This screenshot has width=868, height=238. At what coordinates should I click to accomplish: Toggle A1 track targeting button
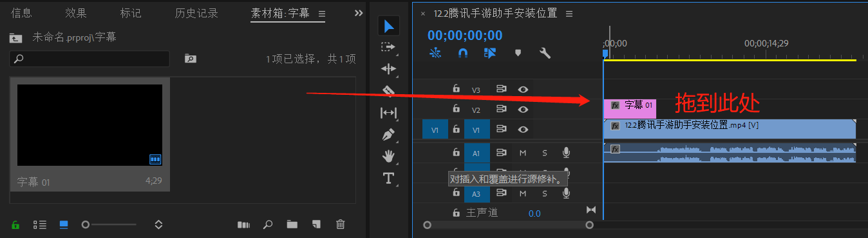476,153
